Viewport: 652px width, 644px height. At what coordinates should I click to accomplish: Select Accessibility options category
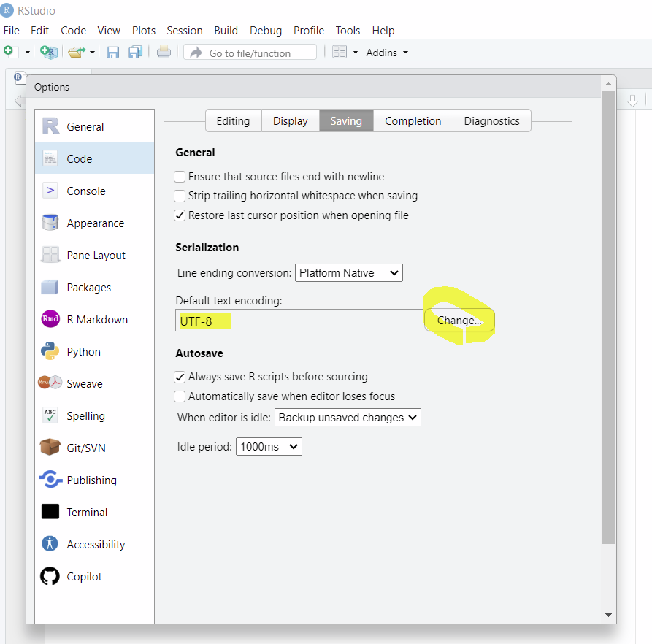[x=95, y=544]
